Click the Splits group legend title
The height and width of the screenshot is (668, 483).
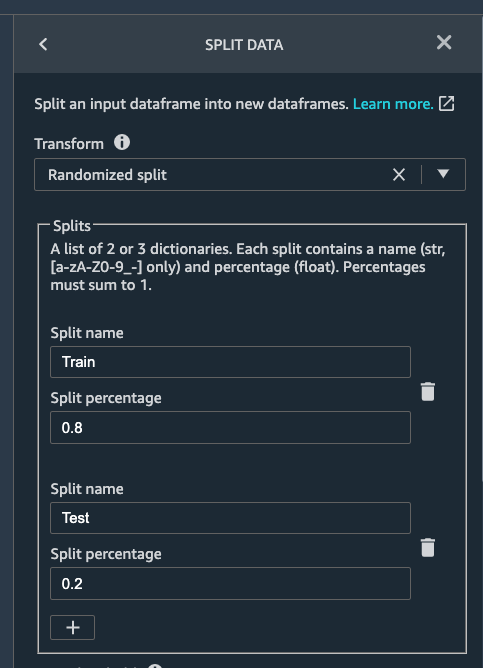72,226
